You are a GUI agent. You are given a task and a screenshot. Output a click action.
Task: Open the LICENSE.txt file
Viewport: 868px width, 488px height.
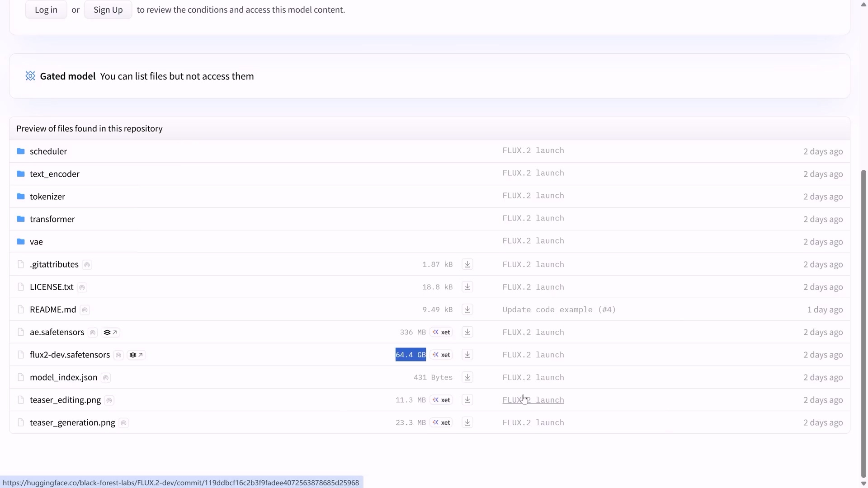pyautogui.click(x=52, y=287)
